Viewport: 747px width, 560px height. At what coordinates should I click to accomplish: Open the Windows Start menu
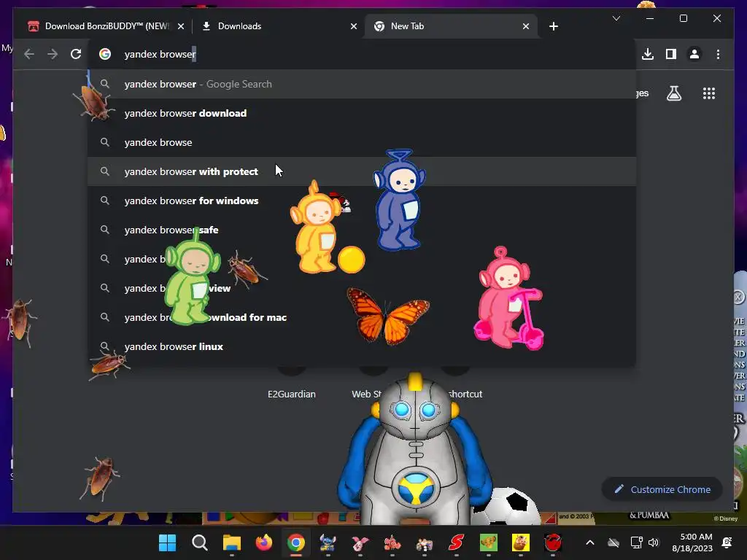click(167, 542)
